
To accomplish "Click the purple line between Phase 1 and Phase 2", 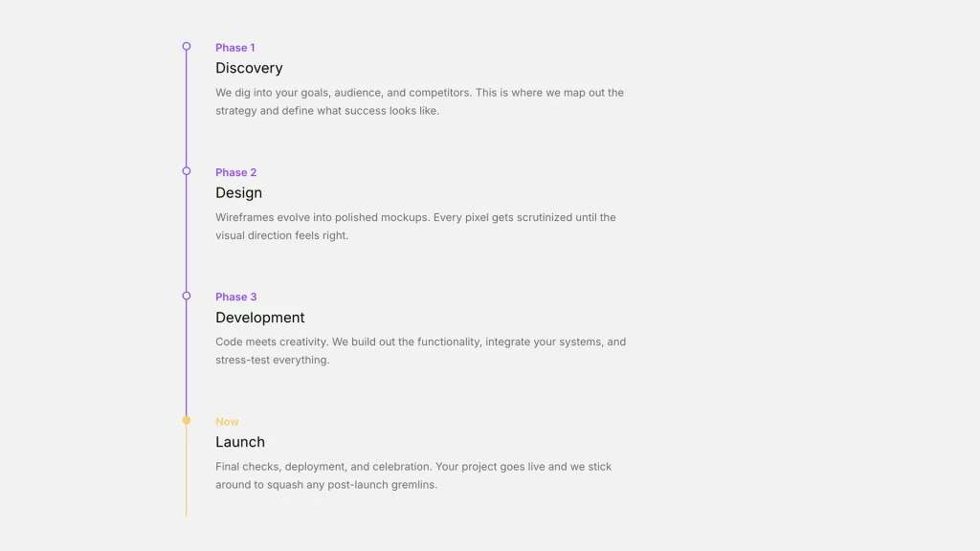I will tap(187, 109).
